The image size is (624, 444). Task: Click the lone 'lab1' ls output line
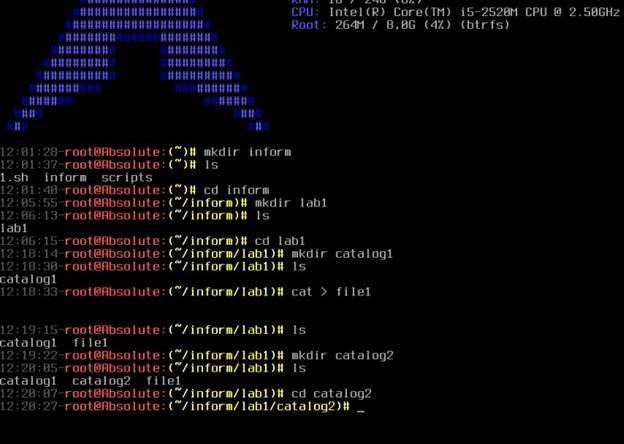(x=14, y=228)
